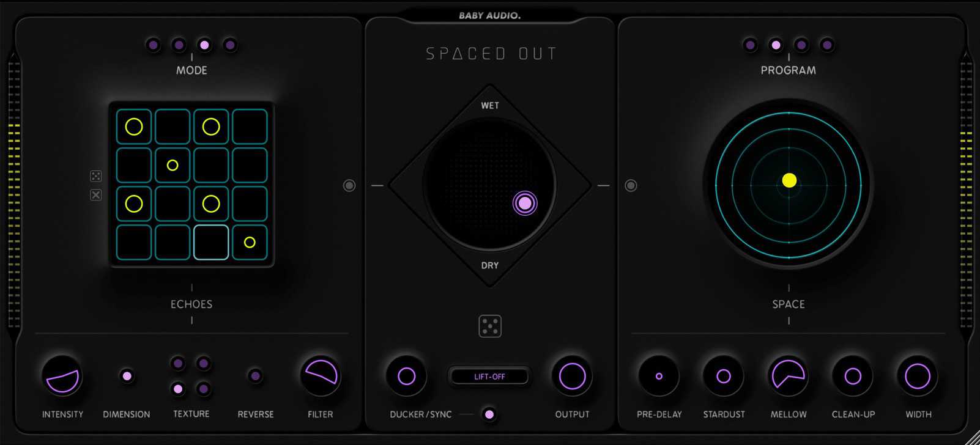Clear the Echoes grid with the X icon
This screenshot has width=980, height=445.
pos(96,195)
